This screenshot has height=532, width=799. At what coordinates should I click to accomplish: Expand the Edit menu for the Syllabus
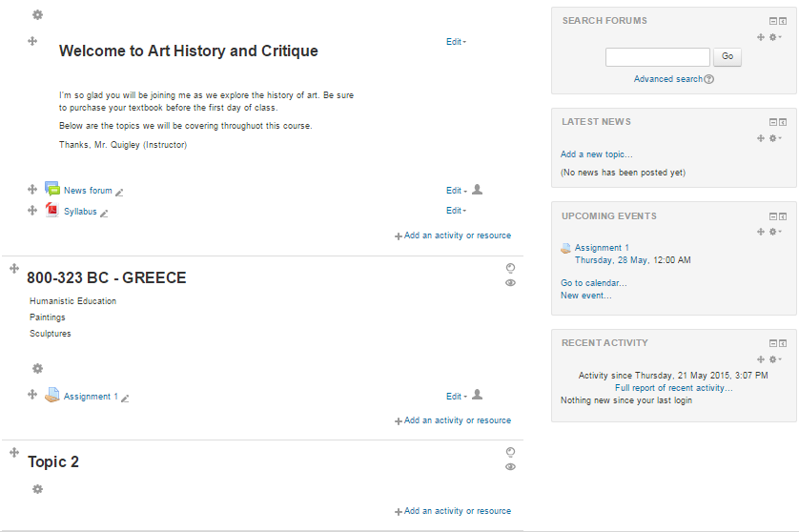456,211
